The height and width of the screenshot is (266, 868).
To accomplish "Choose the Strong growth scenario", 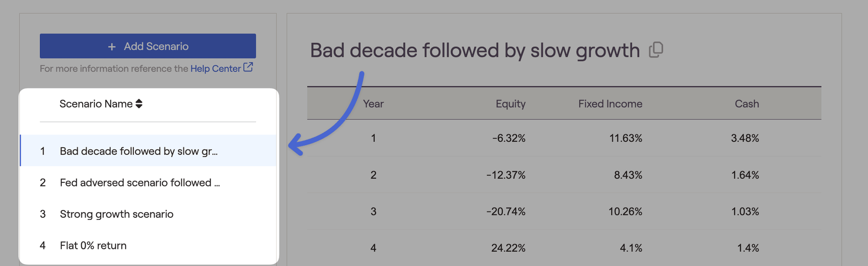I will (x=148, y=214).
